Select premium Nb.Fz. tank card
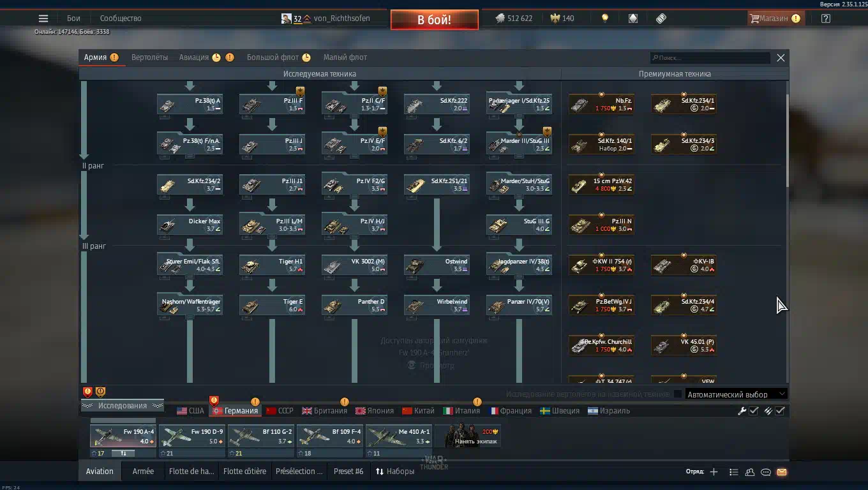Viewport: 868px width, 490px height. [601, 104]
